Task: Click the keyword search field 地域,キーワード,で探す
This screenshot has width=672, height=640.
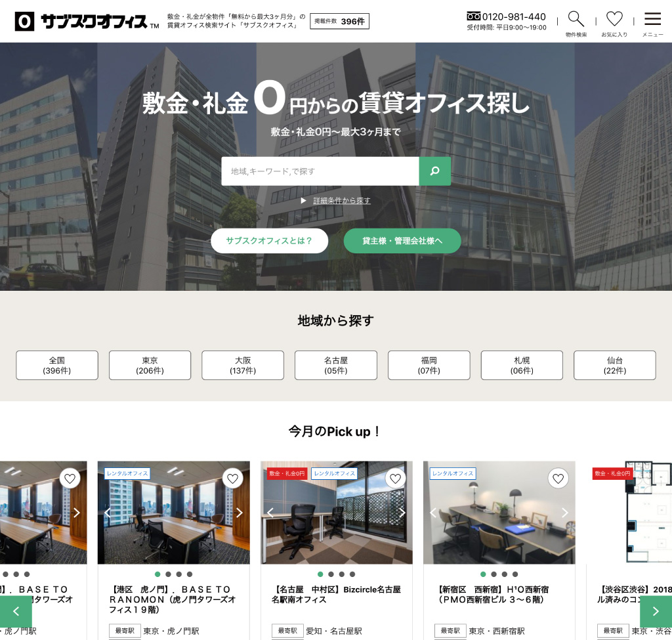Action: [x=320, y=171]
